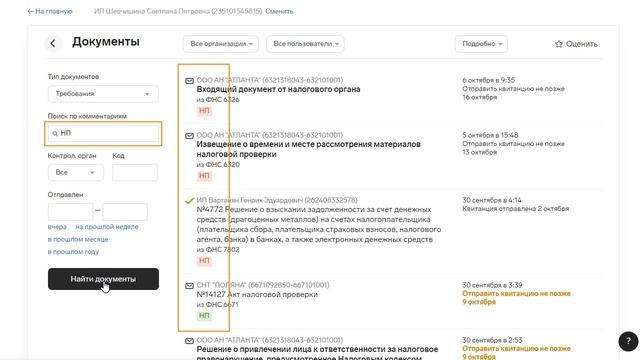The width and height of the screenshot is (640, 360).
Task: Click the 30 сентября в 3:39 timestamp
Action: coord(492,285)
